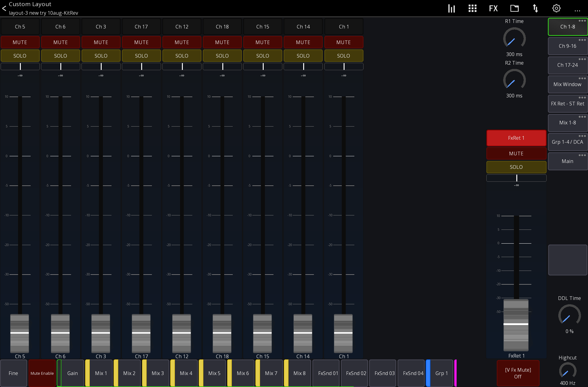Open the settings gear icon
Image resolution: width=588 pixels, height=387 pixels.
(x=556, y=8)
